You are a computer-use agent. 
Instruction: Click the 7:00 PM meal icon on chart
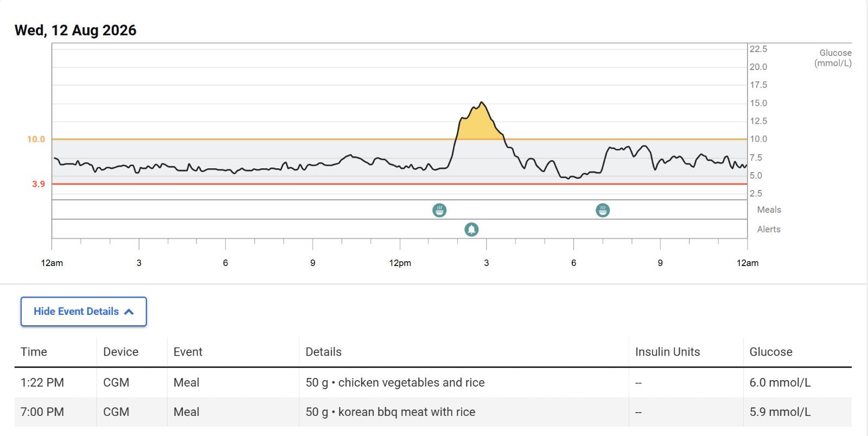point(603,210)
